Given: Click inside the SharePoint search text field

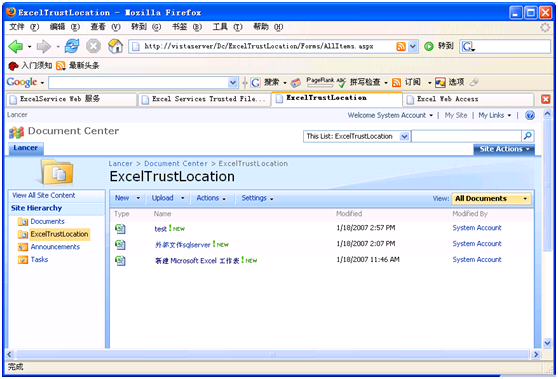Looking at the screenshot, I should click(x=467, y=136).
